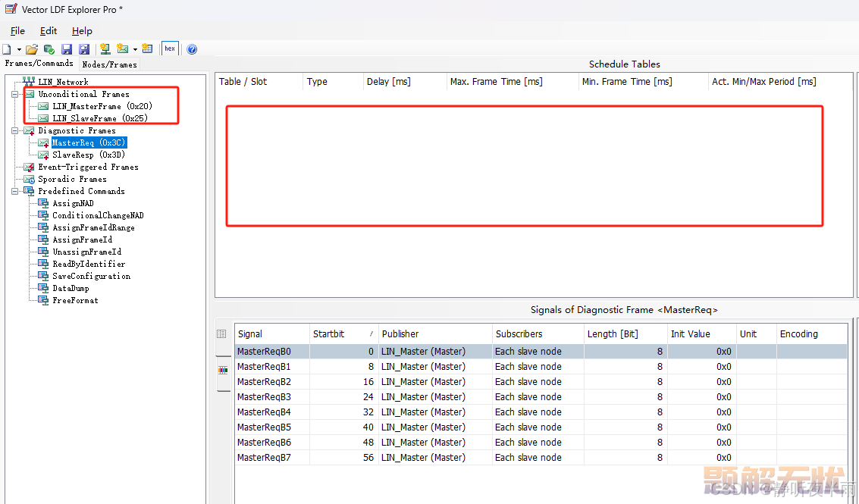Open the Edit menu
This screenshot has height=504, width=859.
click(x=49, y=30)
